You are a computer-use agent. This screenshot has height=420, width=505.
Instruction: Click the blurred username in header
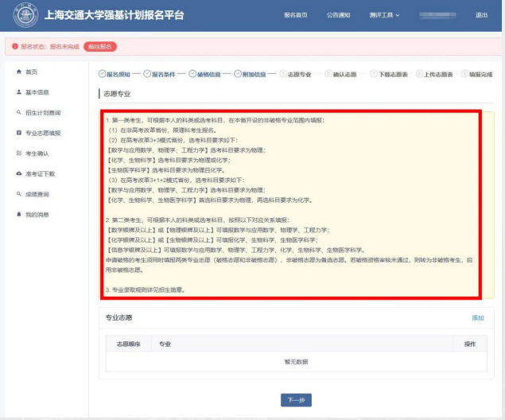[x=437, y=15]
